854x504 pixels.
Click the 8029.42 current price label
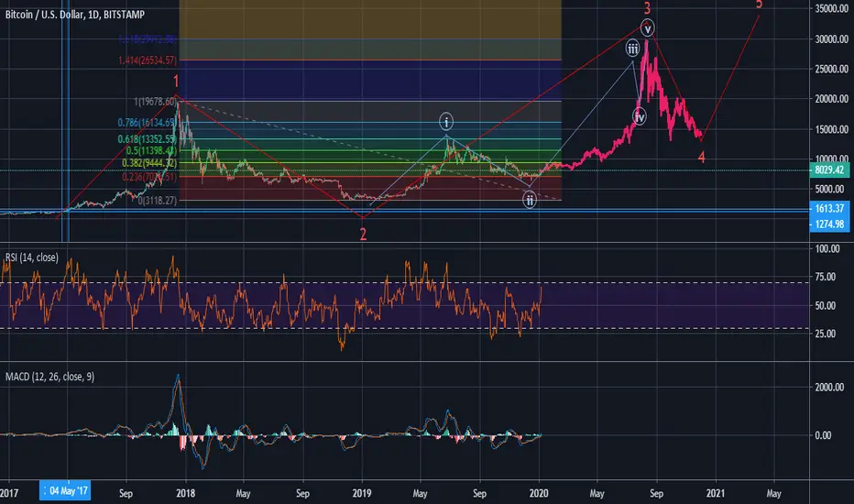pos(829,170)
